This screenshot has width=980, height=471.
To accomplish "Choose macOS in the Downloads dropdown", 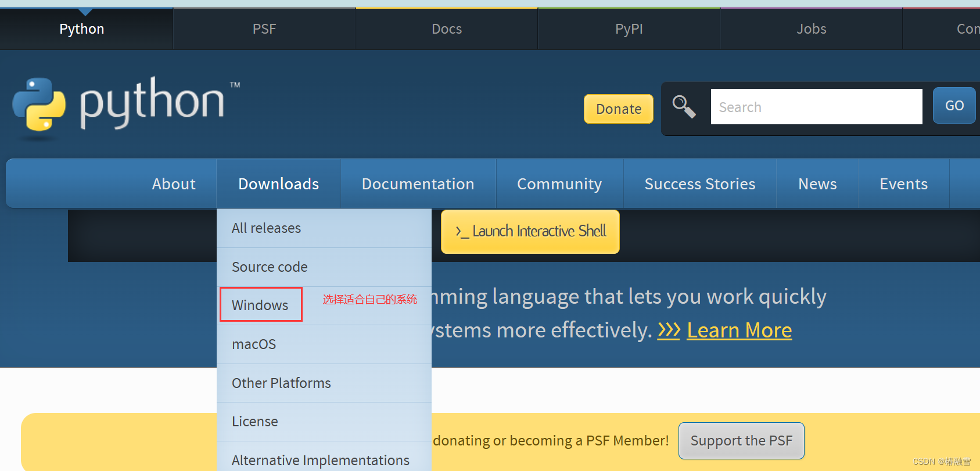I will [324, 344].
